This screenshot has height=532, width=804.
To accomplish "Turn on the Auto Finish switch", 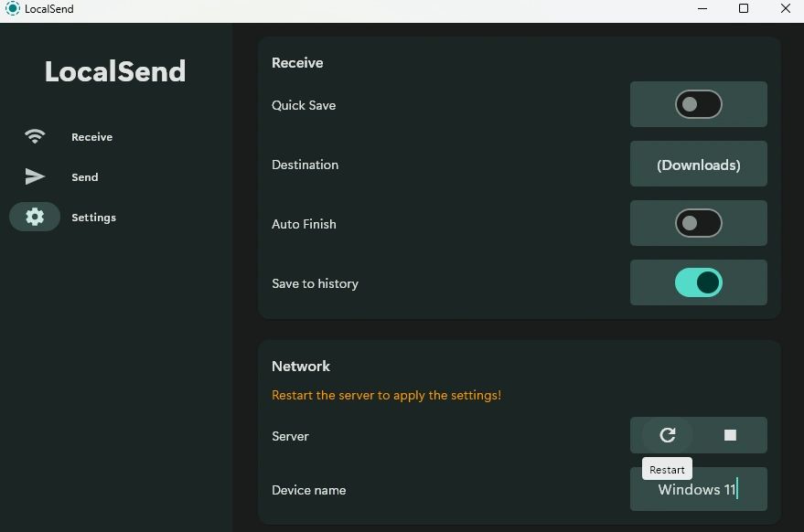I will coord(699,224).
